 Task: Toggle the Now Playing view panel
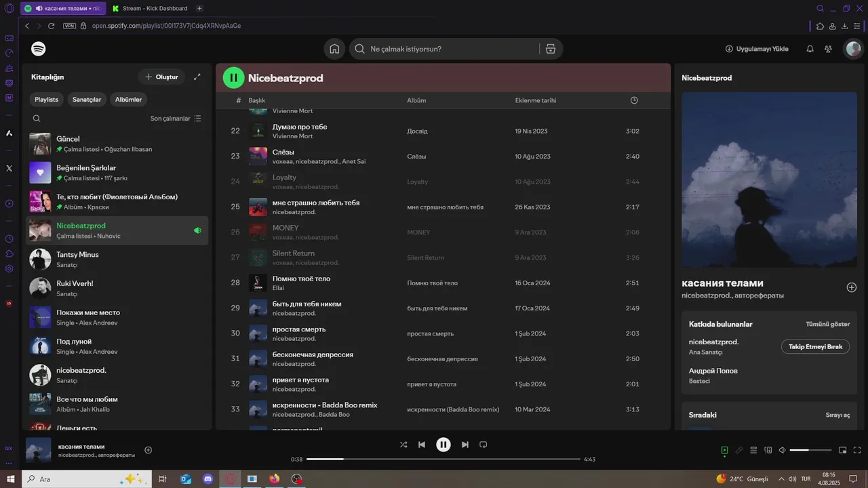(725, 450)
